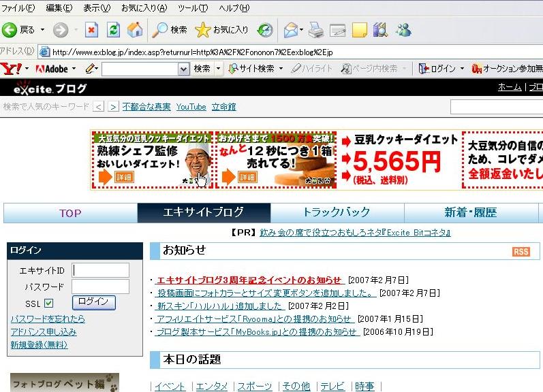Viewport: 543px width, 392px height.
Task: Open the ツール(T) menu
Action: point(193,7)
